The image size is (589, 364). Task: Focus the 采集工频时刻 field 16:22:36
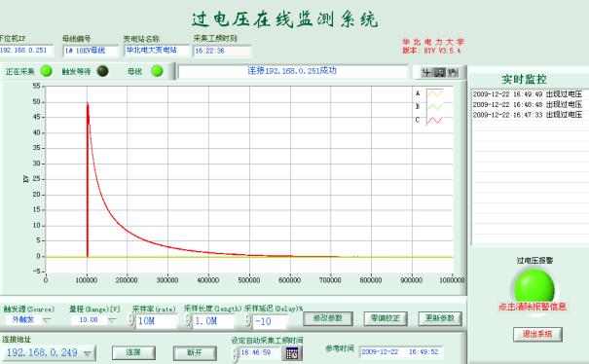[x=222, y=51]
